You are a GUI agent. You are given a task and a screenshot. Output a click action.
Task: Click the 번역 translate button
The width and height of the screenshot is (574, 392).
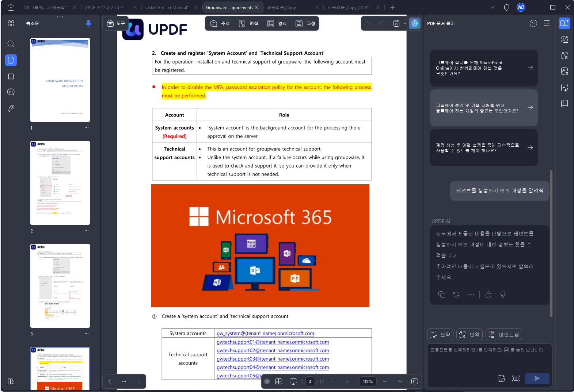[470, 334]
